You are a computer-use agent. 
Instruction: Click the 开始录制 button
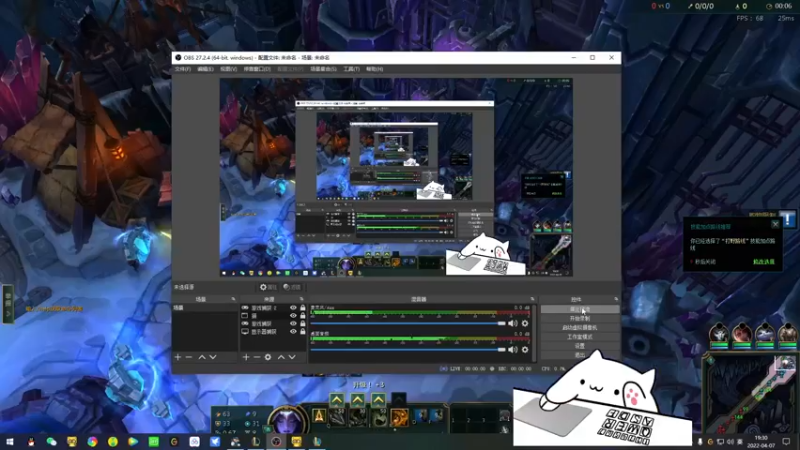coord(580,318)
